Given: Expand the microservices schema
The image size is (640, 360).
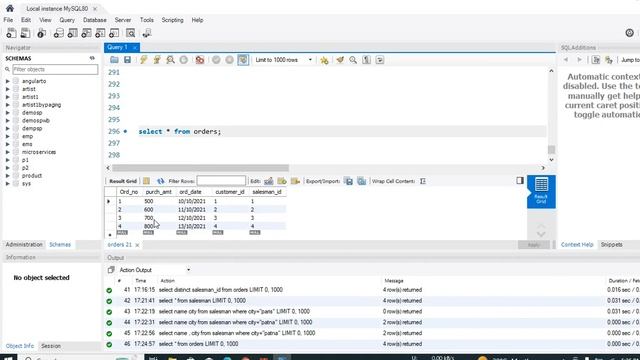Looking at the screenshot, I should 7,152.
